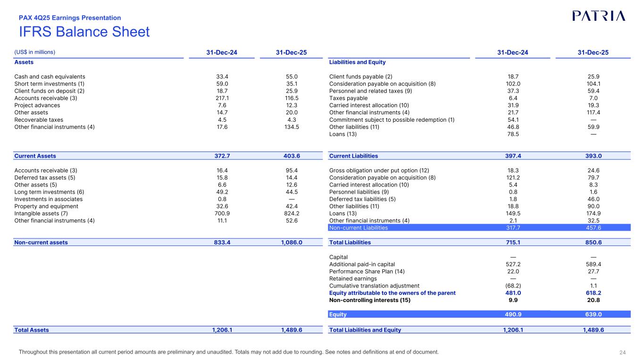Select the highlighted Non-current Liabilities row label
644x362 pixels.
tap(359, 227)
